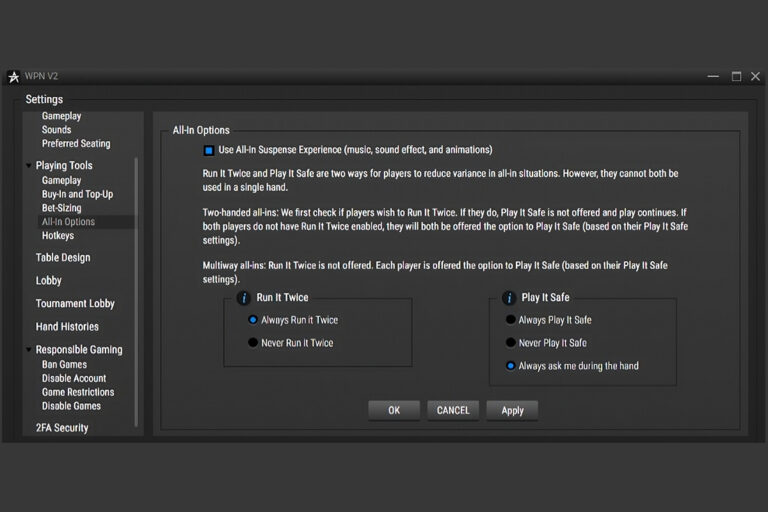Image resolution: width=768 pixels, height=512 pixels.
Task: Maximize the WPN V2 window
Action: tap(736, 76)
